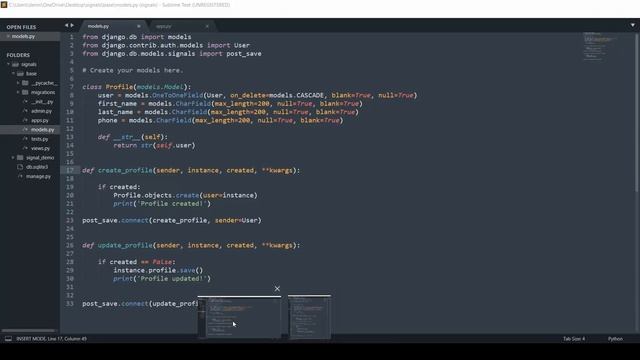This screenshot has height=360, width=640.
Task: Click line number 17 in the gutter
Action: coord(70,170)
